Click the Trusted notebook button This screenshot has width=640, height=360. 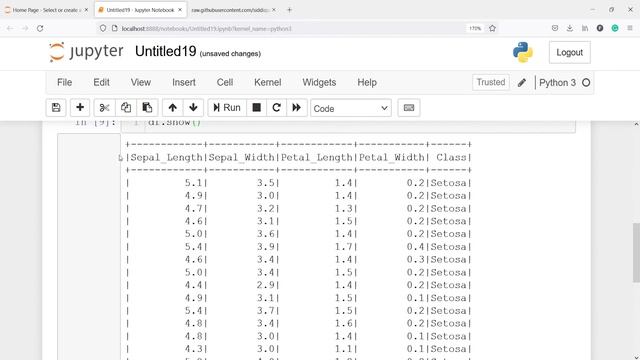click(491, 82)
